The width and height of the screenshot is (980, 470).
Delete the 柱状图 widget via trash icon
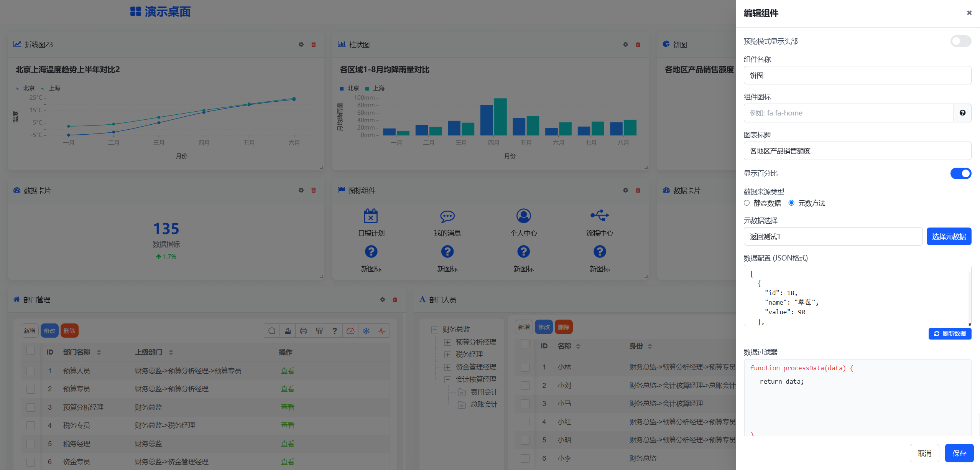(x=638, y=45)
